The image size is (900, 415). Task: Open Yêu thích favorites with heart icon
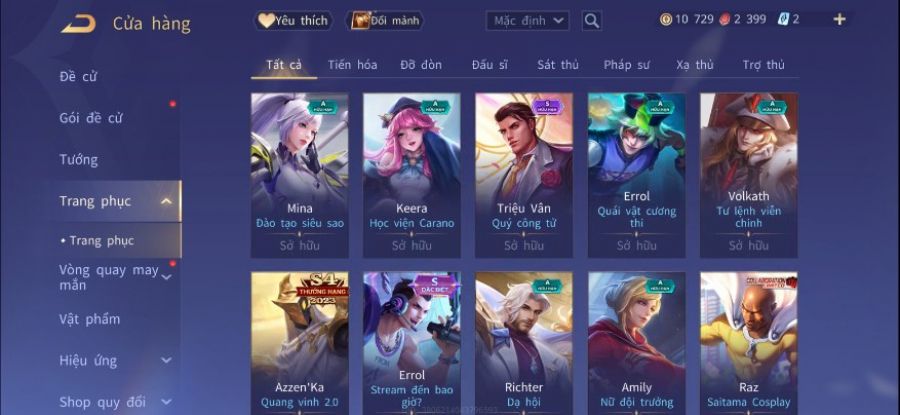click(x=293, y=21)
